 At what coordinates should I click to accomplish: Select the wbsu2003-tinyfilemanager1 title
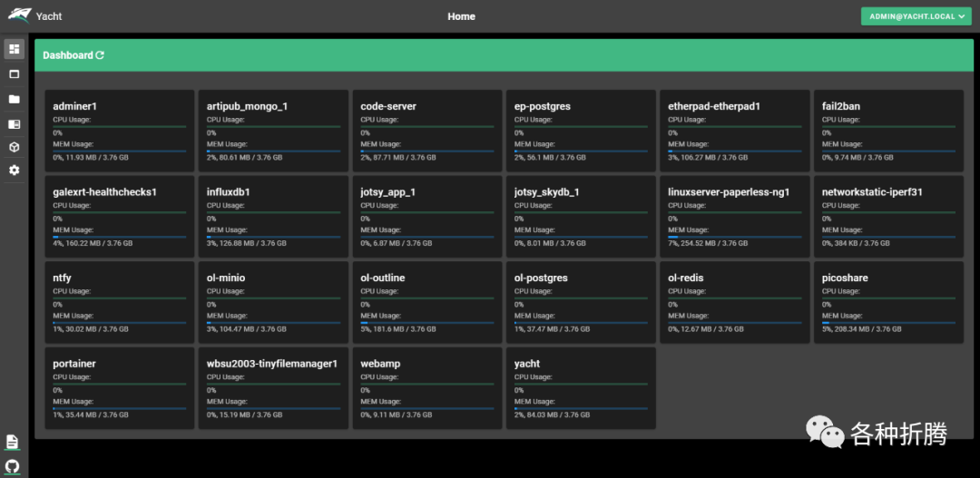[272, 364]
